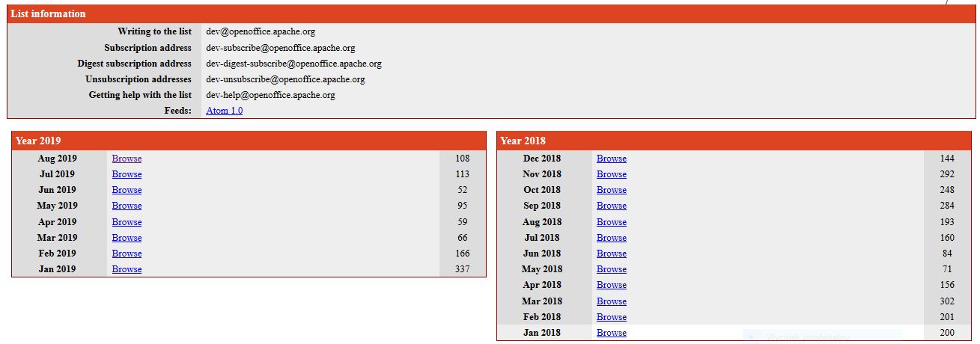Image resolution: width=980 pixels, height=344 pixels.
Task: Click the Unsubscription addresses label
Action: tap(139, 79)
